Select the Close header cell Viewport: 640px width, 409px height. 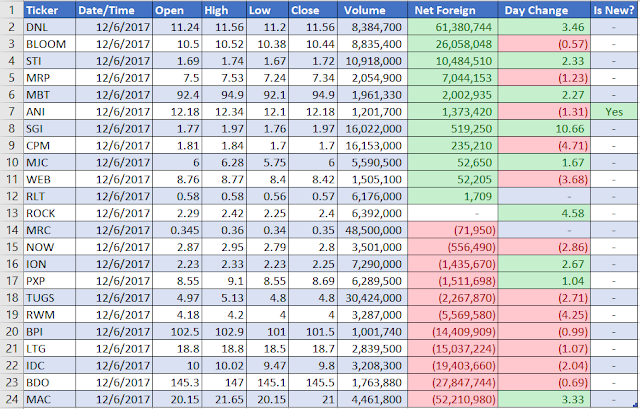pyautogui.click(x=313, y=10)
